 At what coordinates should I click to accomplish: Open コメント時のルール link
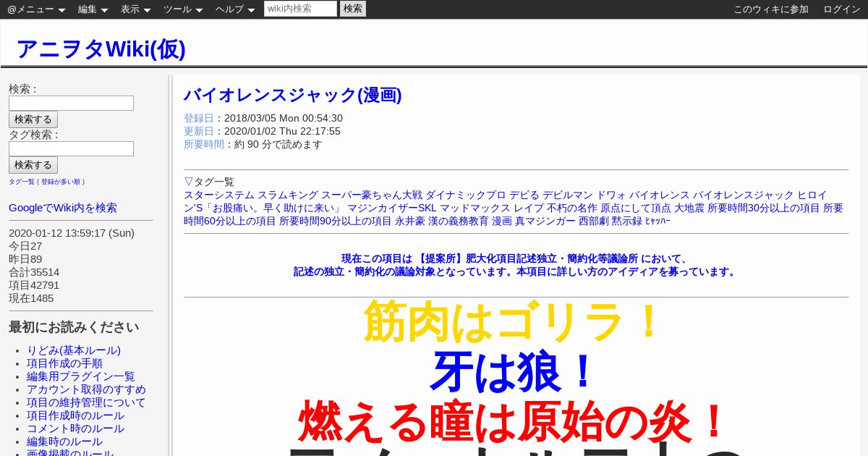tap(75, 428)
